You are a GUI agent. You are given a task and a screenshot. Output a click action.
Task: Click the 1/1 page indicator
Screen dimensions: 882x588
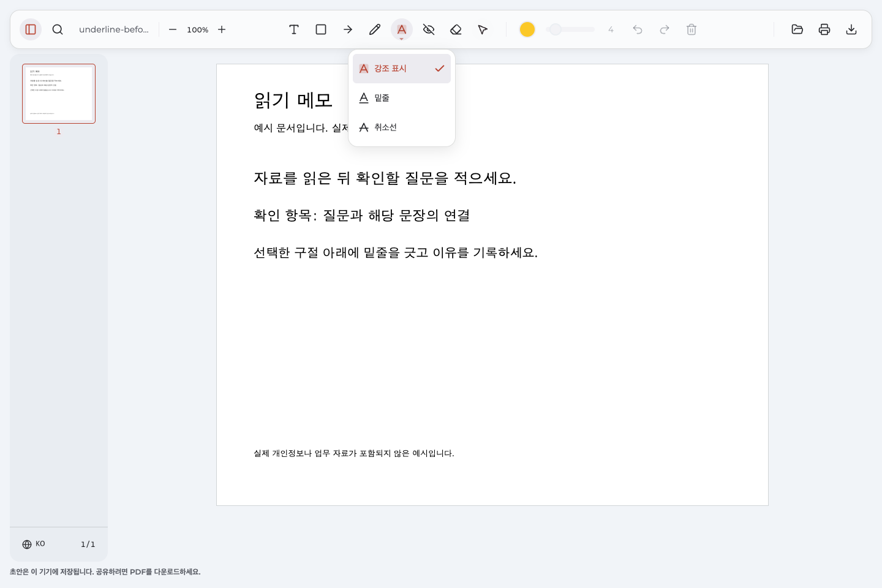(x=88, y=544)
